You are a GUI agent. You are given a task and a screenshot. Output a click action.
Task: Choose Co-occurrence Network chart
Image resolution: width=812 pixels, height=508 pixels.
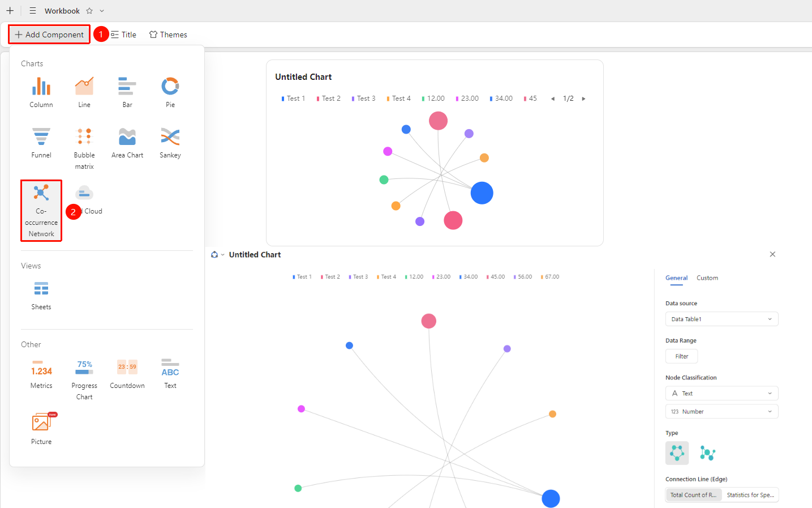point(41,211)
